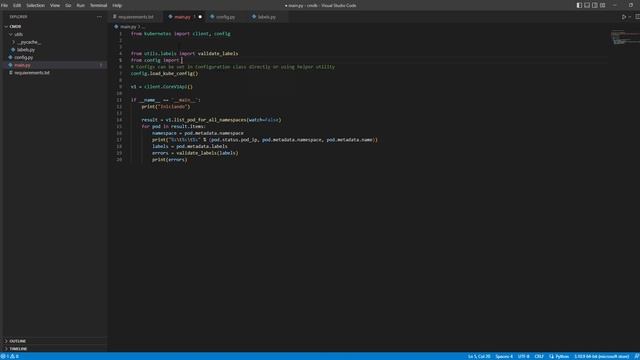Select main.py in the explorer tree
Image resolution: width=640 pixels, height=360 pixels.
click(22, 65)
